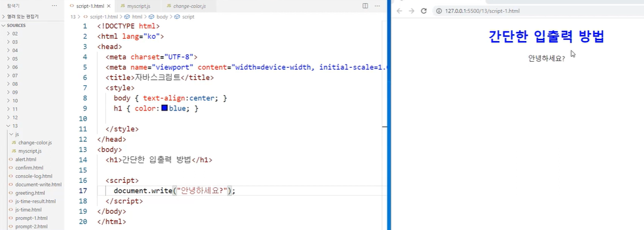Open prompt-2.html file
This screenshot has width=644, height=230.
coord(32,226)
